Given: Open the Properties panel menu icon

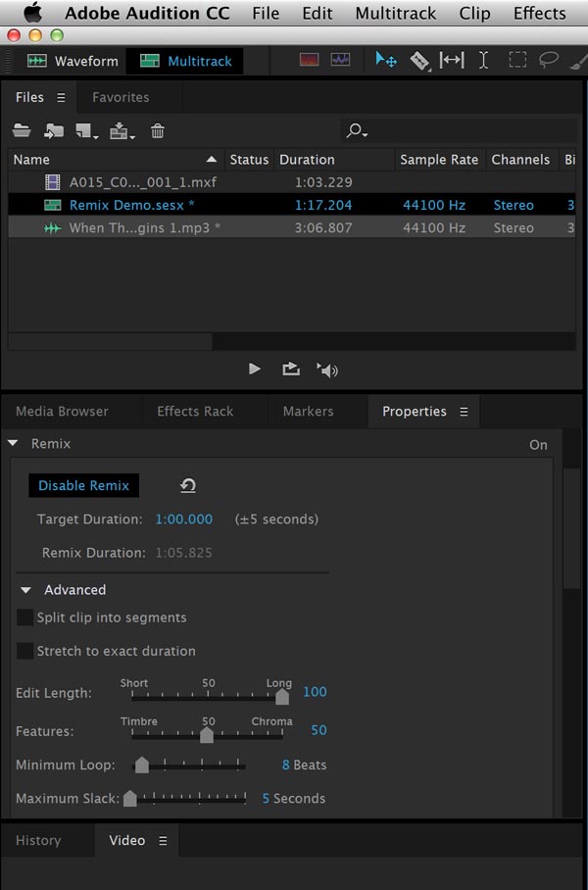Looking at the screenshot, I should pyautogui.click(x=464, y=412).
